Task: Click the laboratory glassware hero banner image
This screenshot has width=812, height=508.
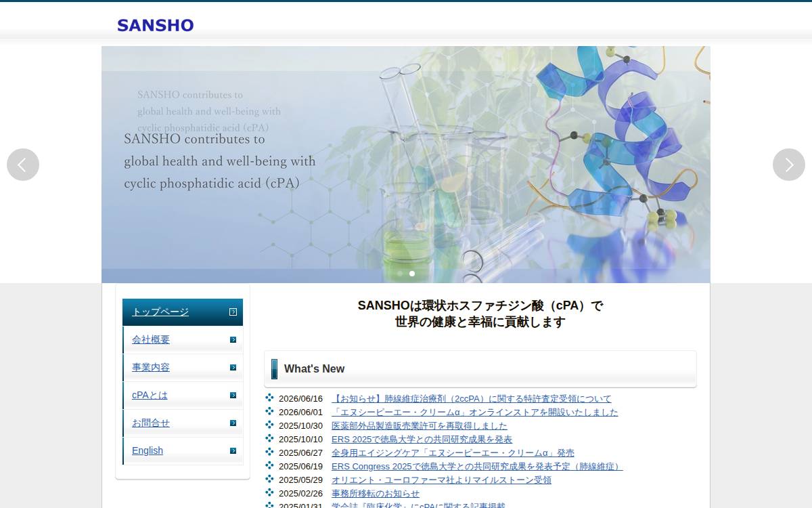Action: coord(406,165)
